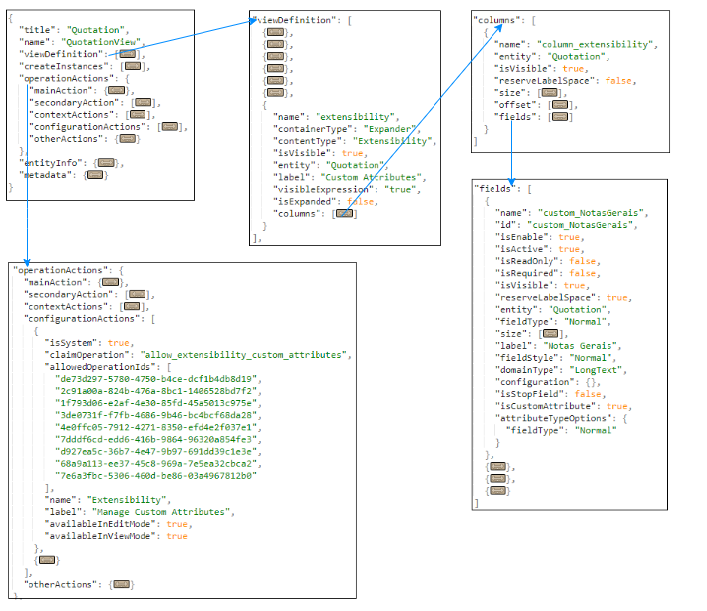
Task: Click the "fieldStyle" key
Action: pyautogui.click(x=527, y=358)
